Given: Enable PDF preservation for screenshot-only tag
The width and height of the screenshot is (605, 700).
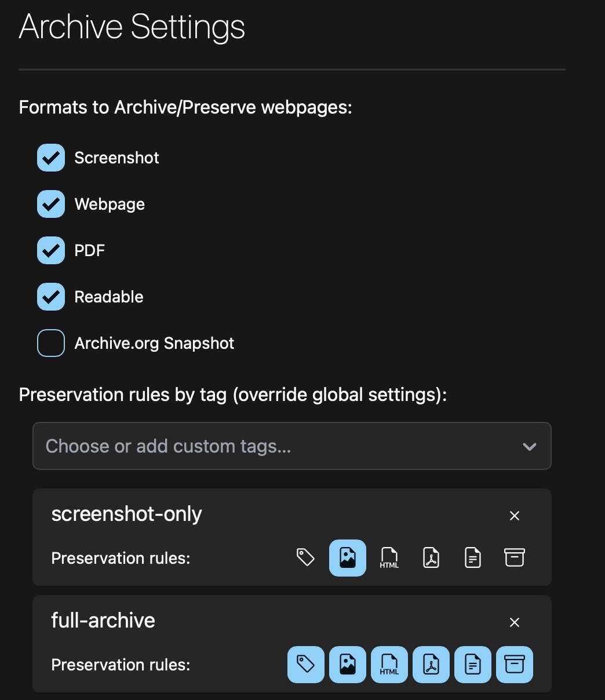Looking at the screenshot, I should (431, 557).
